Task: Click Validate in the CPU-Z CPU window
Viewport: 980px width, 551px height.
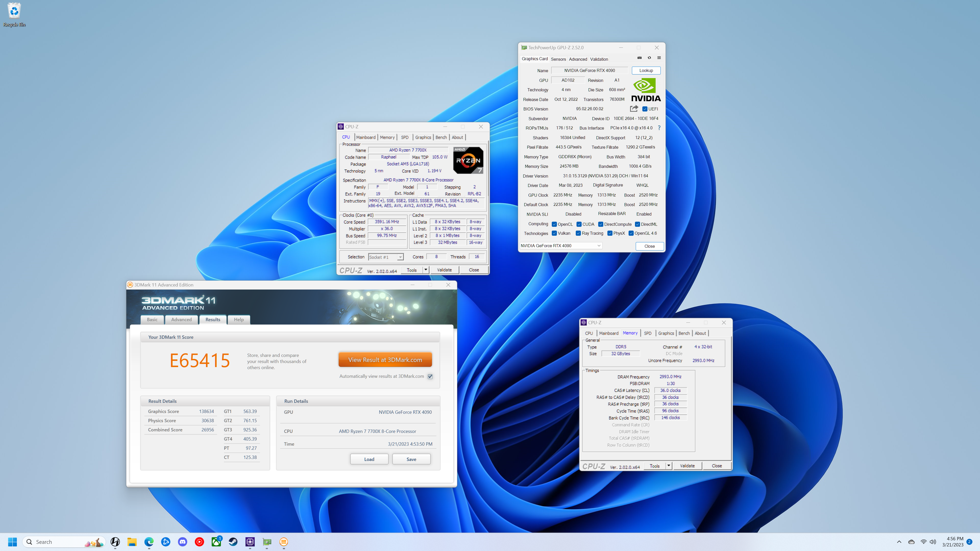Action: coord(444,270)
